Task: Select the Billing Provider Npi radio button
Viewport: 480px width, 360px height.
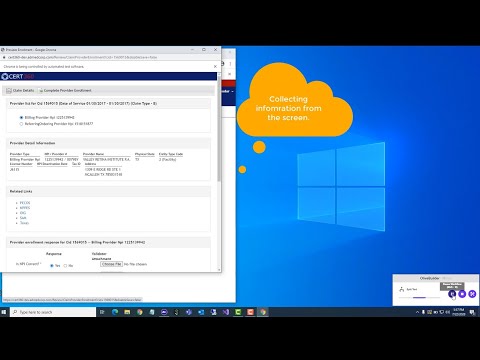Action: (21, 117)
